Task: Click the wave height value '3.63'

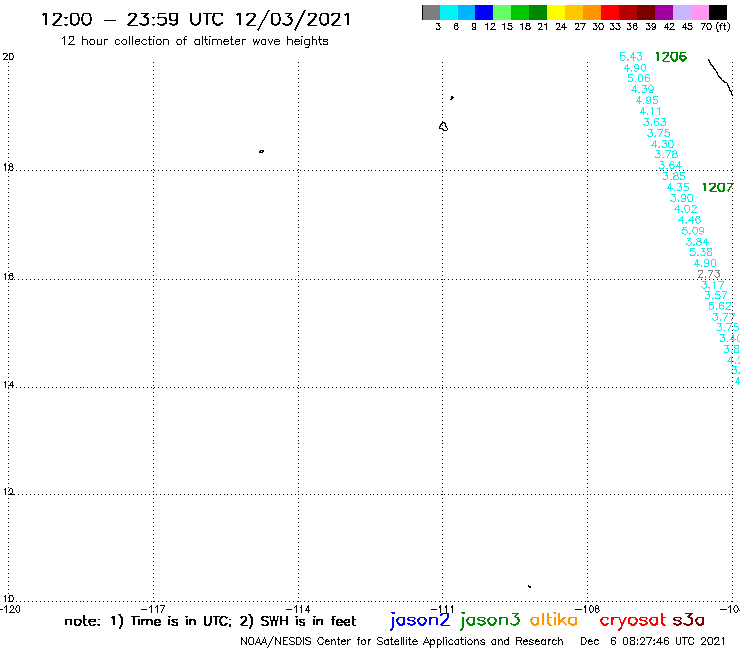Action: [x=655, y=122]
